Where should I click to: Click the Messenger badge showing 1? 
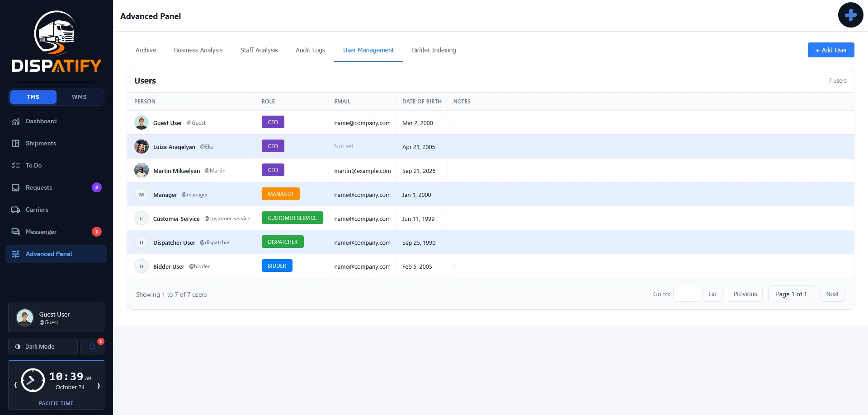[97, 232]
